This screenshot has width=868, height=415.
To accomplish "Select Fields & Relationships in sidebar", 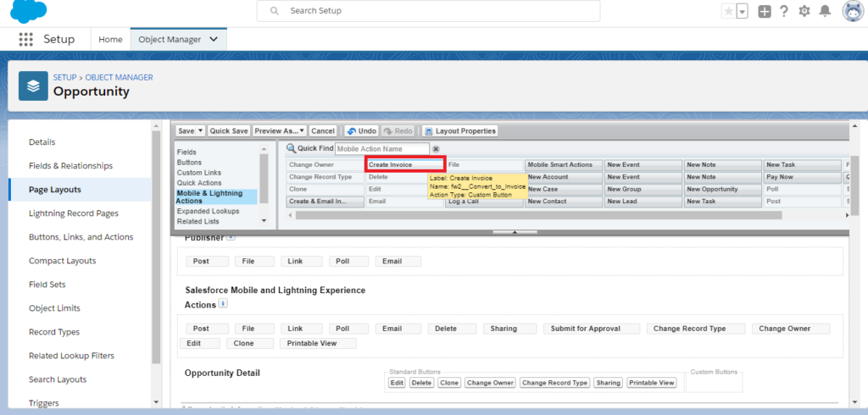I will coord(70,166).
